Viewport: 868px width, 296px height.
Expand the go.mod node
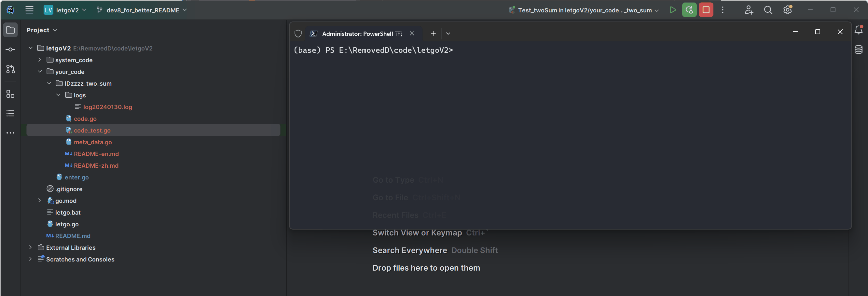(x=40, y=200)
